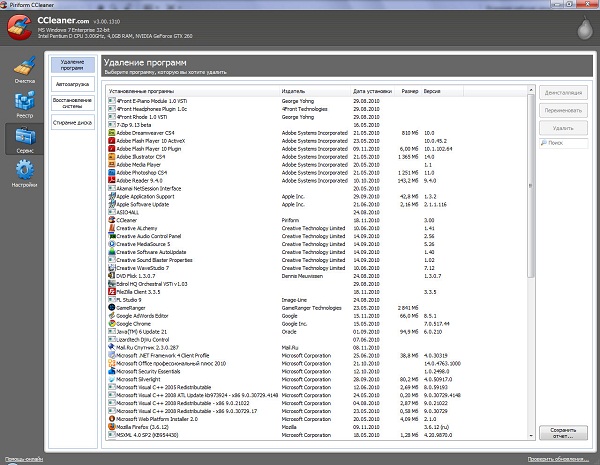This screenshot has height=465, width=600.
Task: Click Adobe Dreamweaver CS4 program icon
Action: pyautogui.click(x=111, y=133)
